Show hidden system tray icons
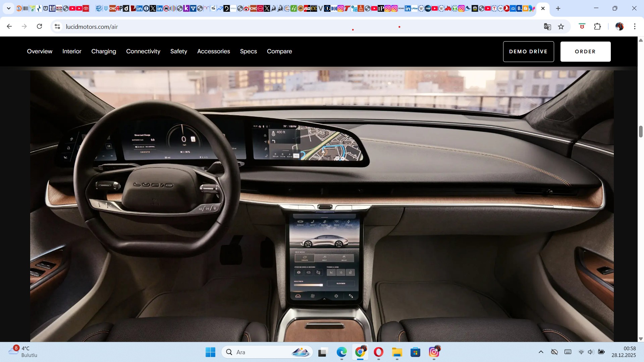 [x=541, y=352]
